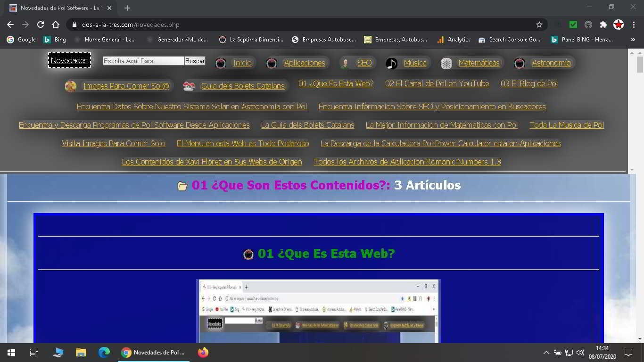
Task: Open Guia dels Bolets via the mushroom icon
Action: [x=189, y=86]
